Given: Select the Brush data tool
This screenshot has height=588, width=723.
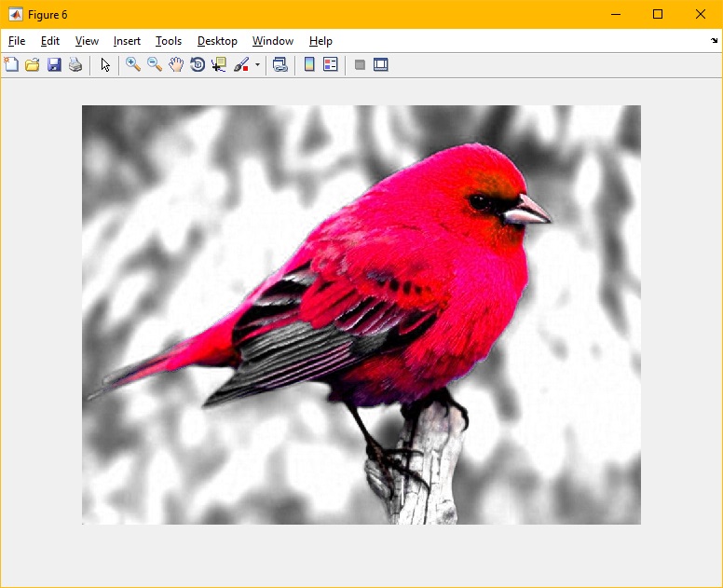Looking at the screenshot, I should tap(241, 64).
